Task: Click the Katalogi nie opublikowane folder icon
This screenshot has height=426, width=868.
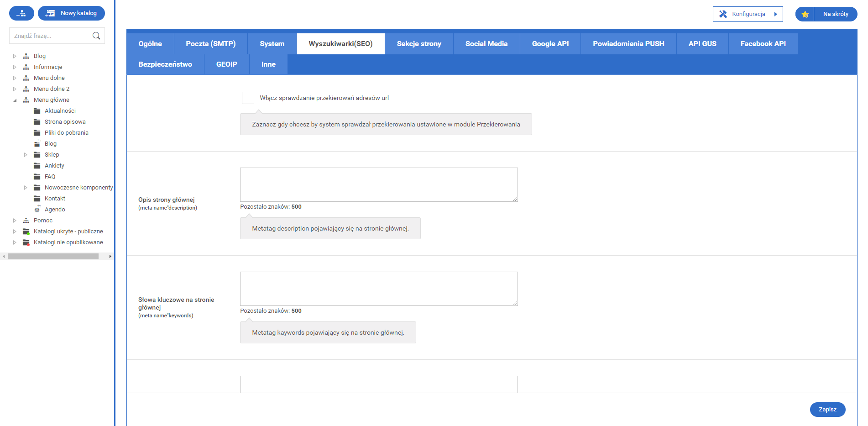Action: [26, 242]
